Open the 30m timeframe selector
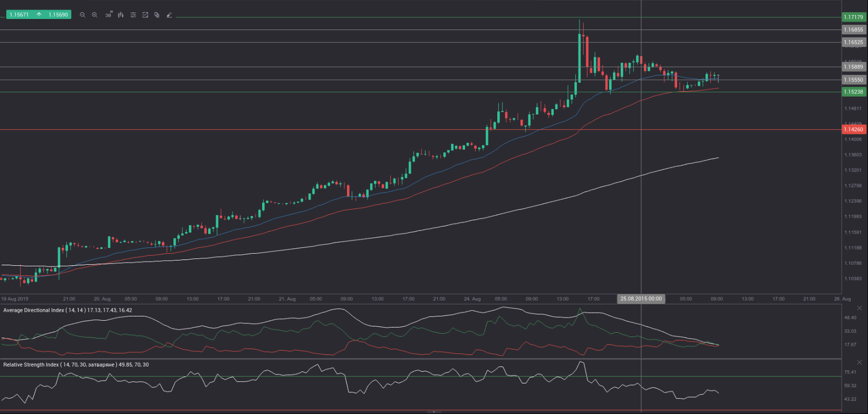868x414 pixels. (108, 15)
